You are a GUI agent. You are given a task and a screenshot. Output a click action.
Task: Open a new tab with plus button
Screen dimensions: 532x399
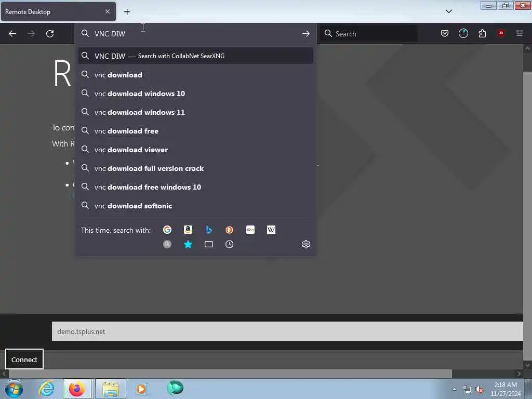coord(127,11)
